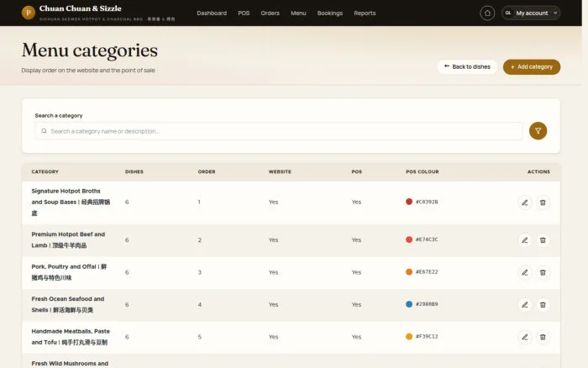Click the blue Seafood colour swatch
The height and width of the screenshot is (368, 588).
[x=409, y=304]
